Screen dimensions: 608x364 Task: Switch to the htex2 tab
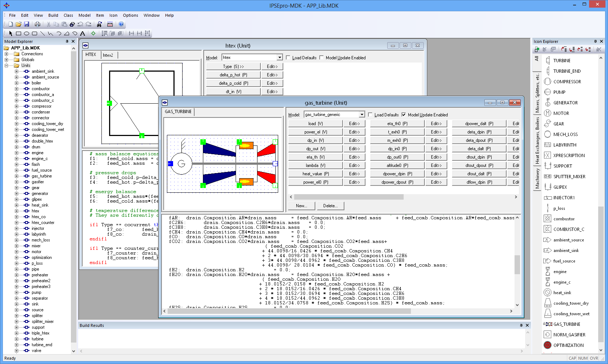point(108,55)
